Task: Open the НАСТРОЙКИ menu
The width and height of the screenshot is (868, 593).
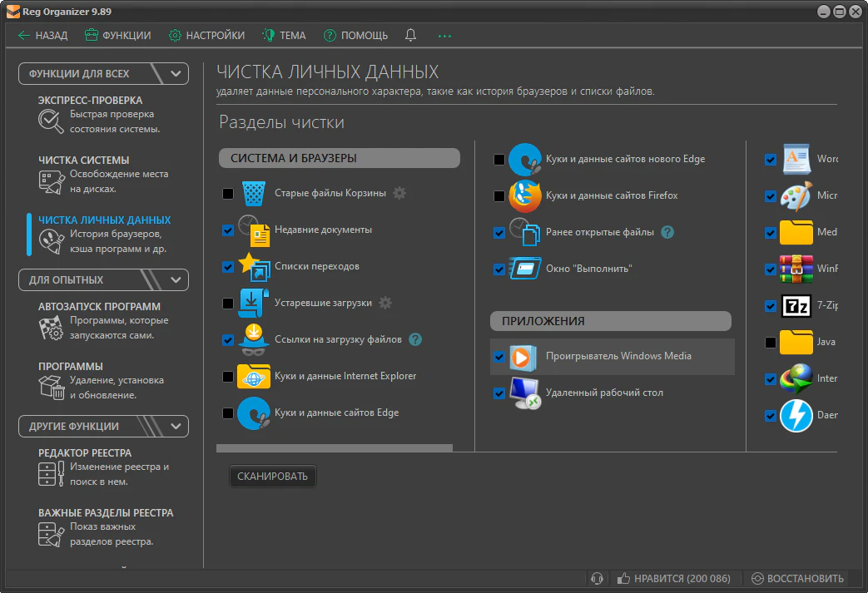Action: (x=206, y=36)
